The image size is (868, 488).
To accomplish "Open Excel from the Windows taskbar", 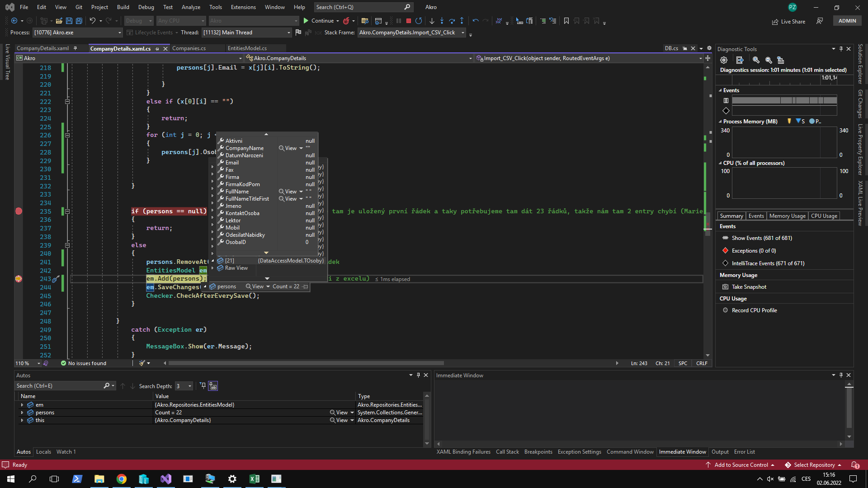I will click(255, 479).
